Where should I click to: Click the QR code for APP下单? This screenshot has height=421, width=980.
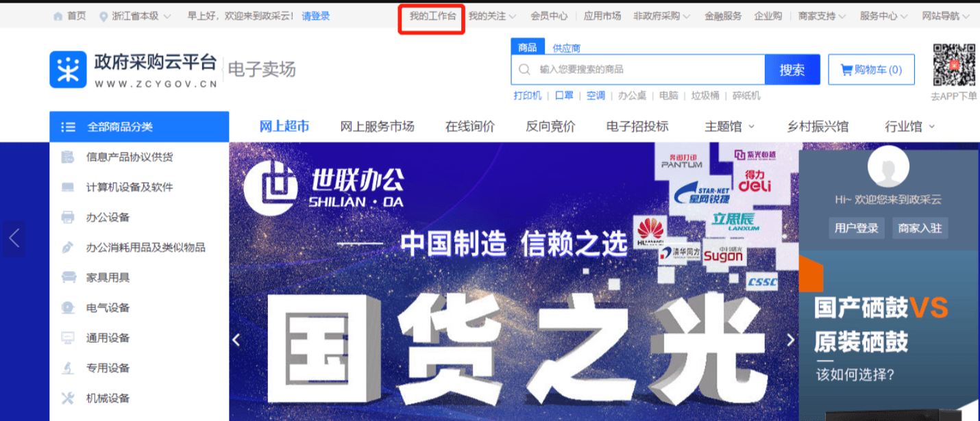(954, 66)
